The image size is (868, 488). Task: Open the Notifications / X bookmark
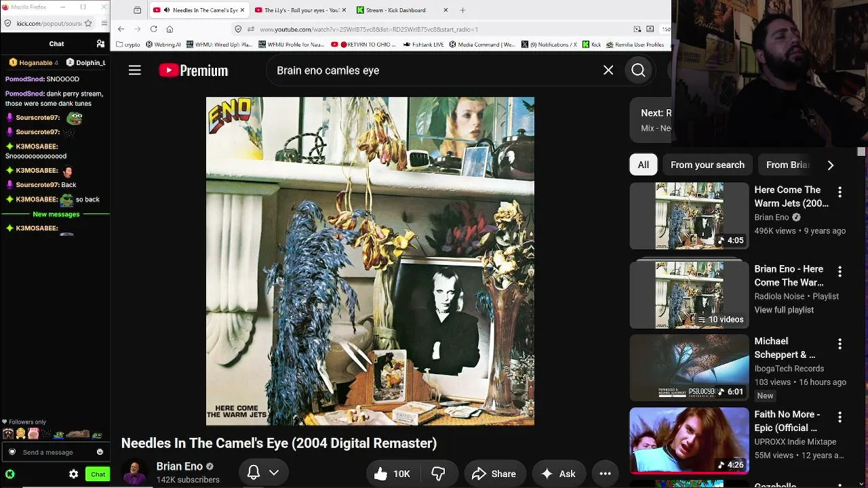tap(549, 45)
